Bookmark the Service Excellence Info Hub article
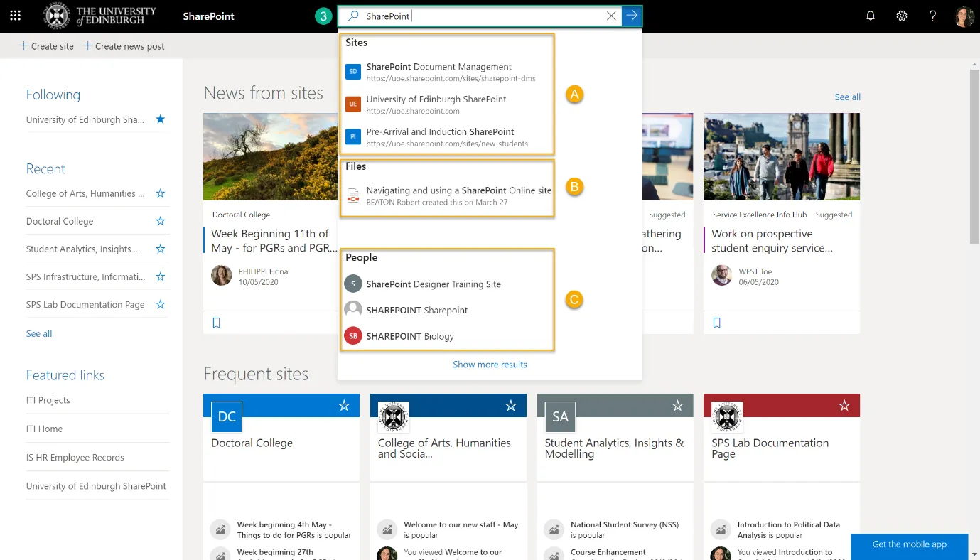The image size is (980, 560). [x=716, y=322]
